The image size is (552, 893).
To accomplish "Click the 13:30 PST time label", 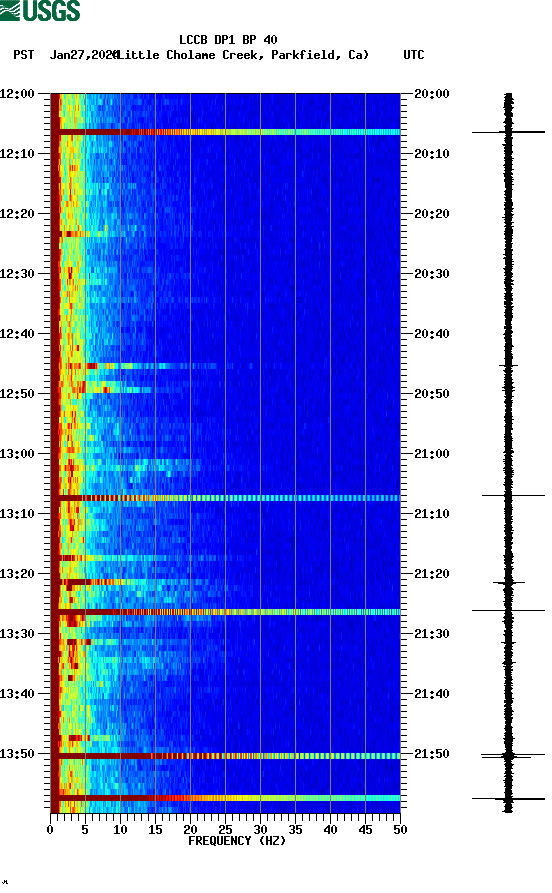I will pyautogui.click(x=17, y=634).
